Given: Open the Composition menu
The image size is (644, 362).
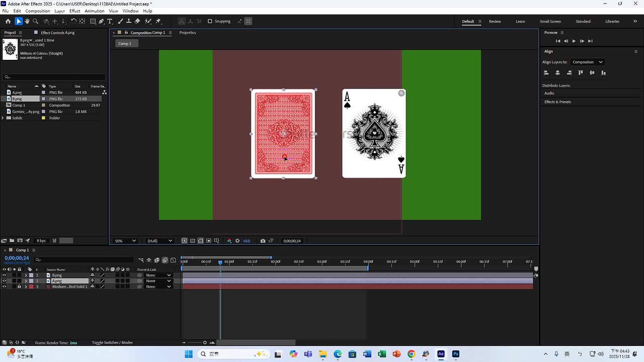Looking at the screenshot, I should click(x=38, y=11).
